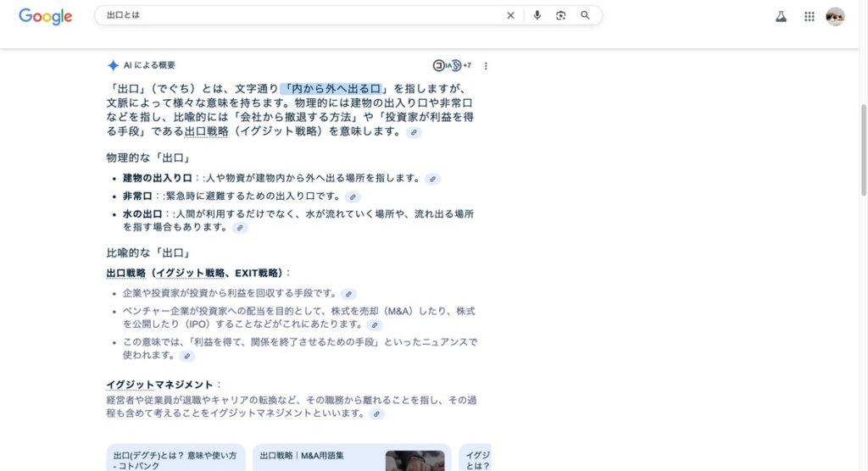
Task: Click the underlined 出口戦略 term in intro paragraph
Action: (208, 132)
